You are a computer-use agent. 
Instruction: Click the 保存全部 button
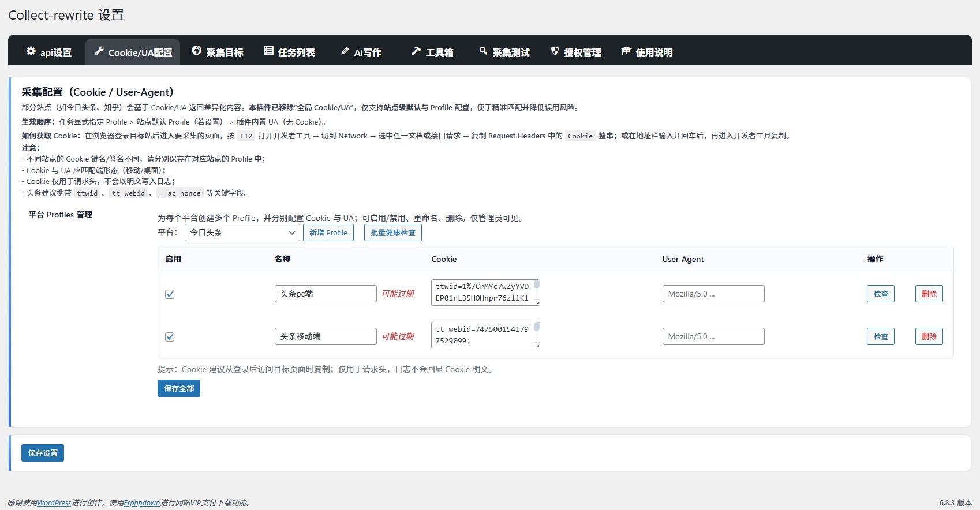[x=179, y=388]
